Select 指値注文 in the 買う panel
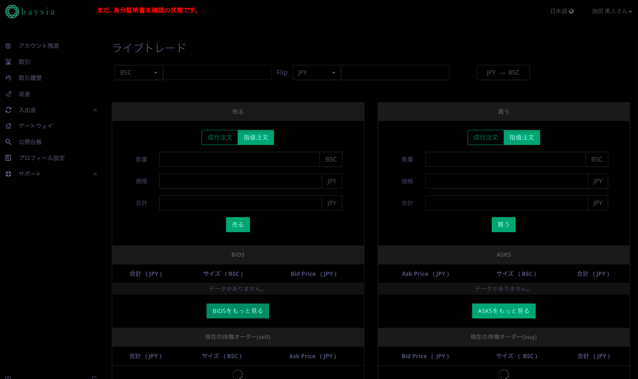 522,138
